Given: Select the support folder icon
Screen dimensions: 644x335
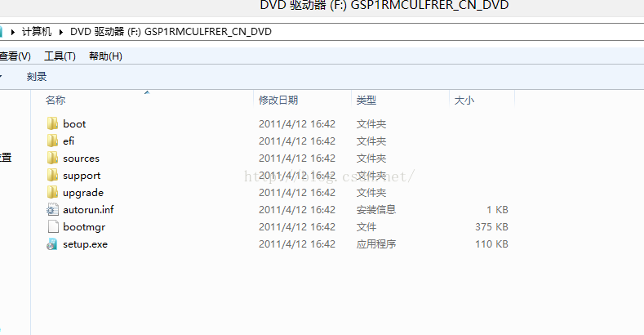Looking at the screenshot, I should click(52, 176).
